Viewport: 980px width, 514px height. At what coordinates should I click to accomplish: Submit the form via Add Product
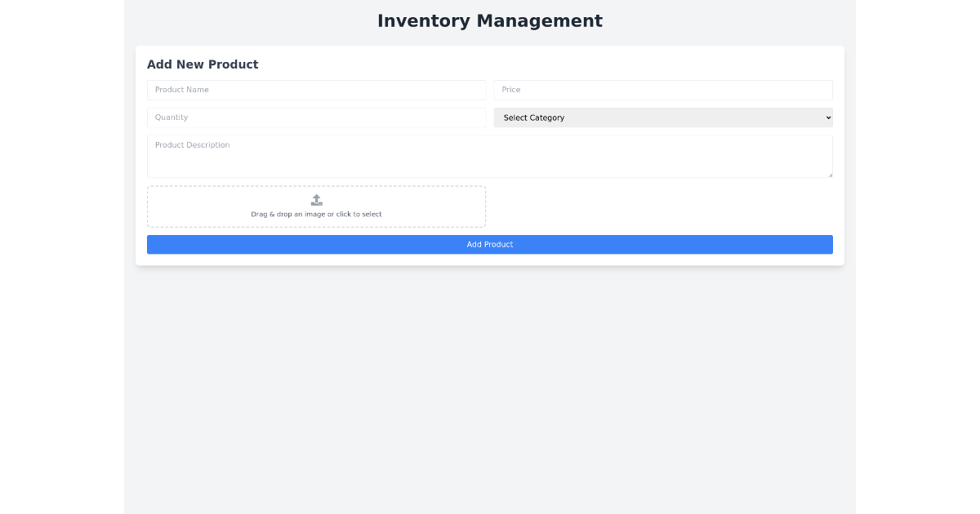(490, 244)
